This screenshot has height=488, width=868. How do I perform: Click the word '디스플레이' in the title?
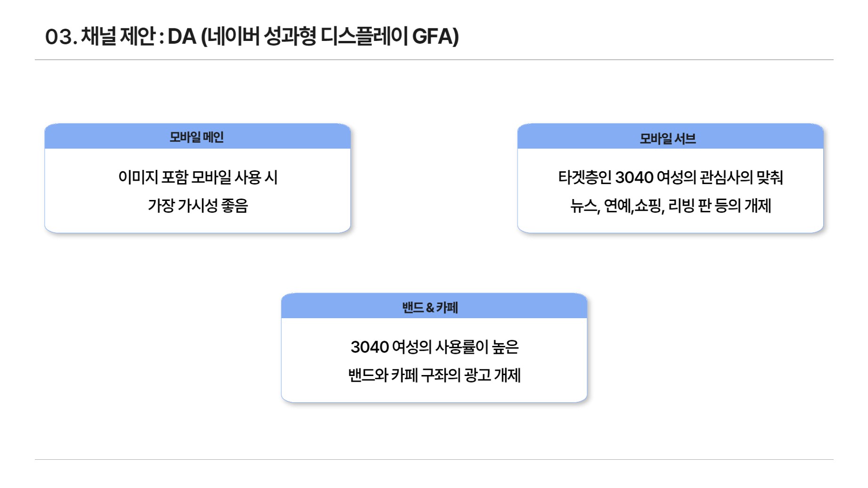tap(364, 36)
